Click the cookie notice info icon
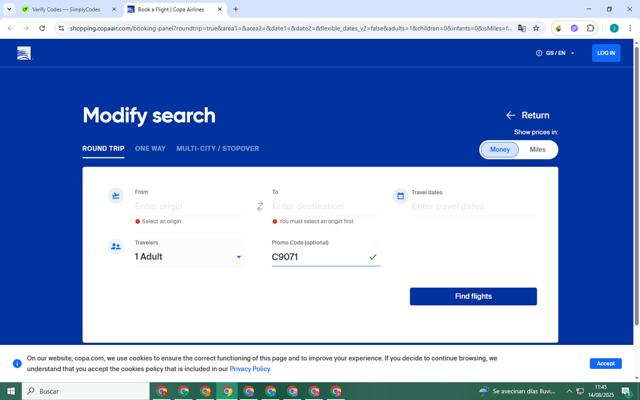 pos(17,363)
